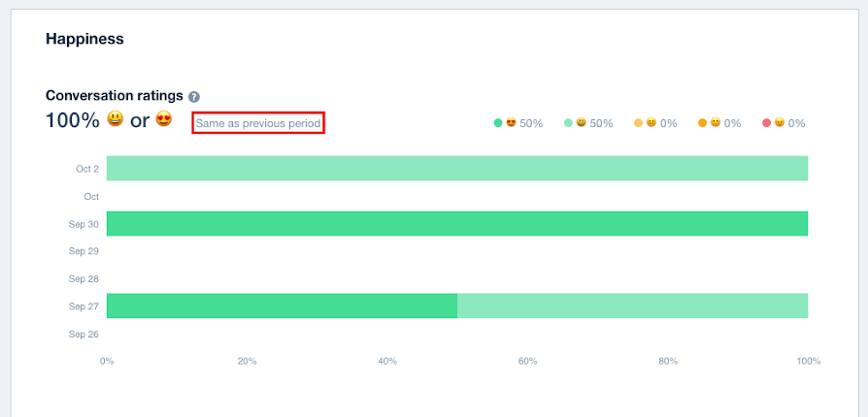Click the heart-eyes emoji in the legend
The height and width of the screenshot is (417, 868).
(511, 123)
